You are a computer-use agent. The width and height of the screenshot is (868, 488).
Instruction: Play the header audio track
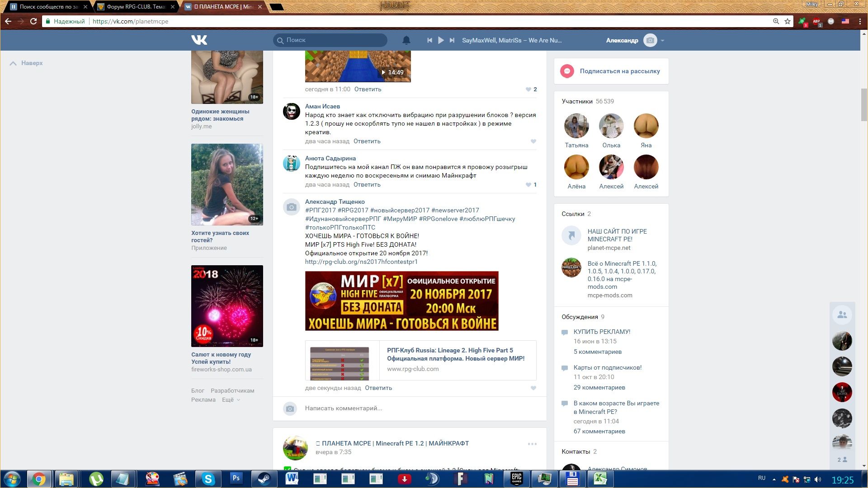coord(441,40)
